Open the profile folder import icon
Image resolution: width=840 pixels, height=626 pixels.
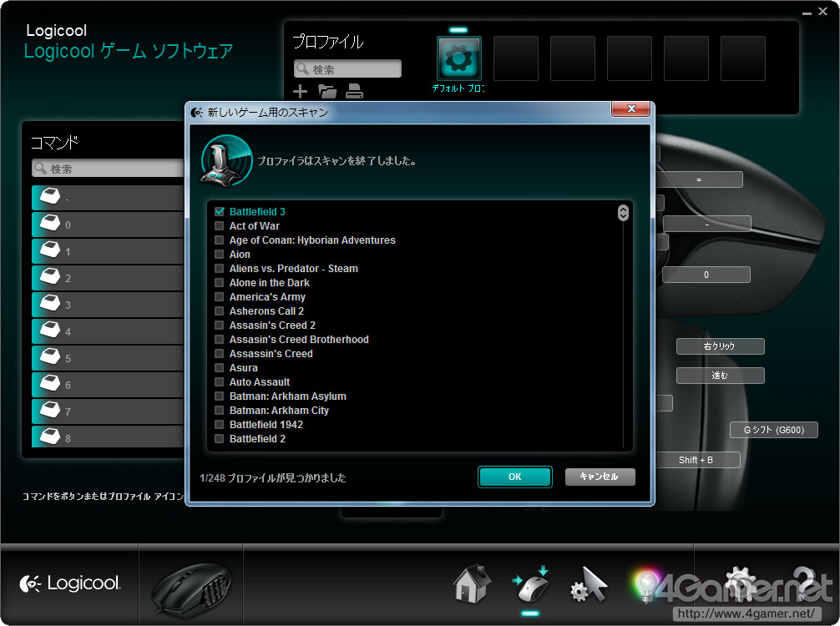(326, 92)
